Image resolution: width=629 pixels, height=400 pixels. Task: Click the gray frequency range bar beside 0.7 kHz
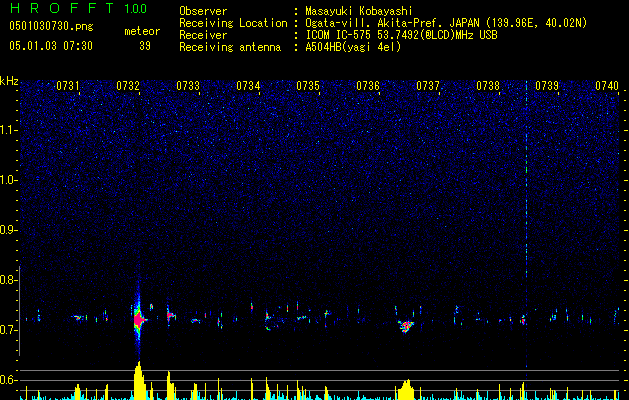point(19,311)
